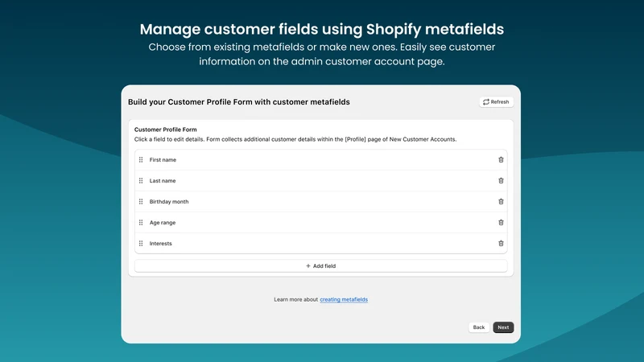The width and height of the screenshot is (644, 362).
Task: Click the 'Build your Customer Profile Form' title
Action: point(239,102)
